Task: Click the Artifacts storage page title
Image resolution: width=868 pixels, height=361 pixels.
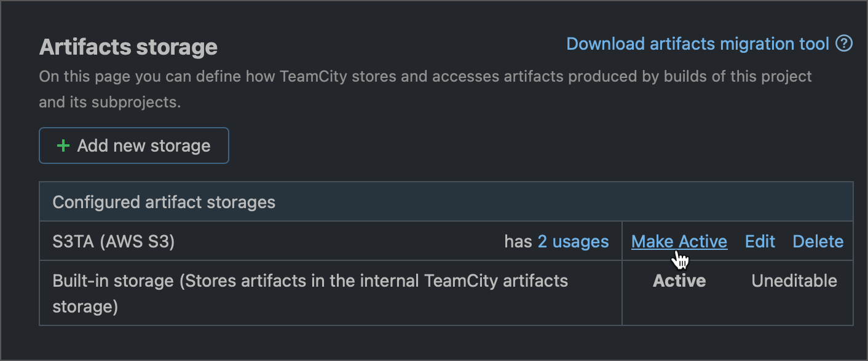Action: point(128,47)
